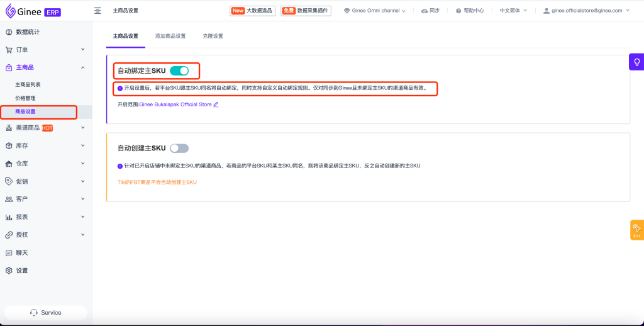Disable the 自动绑定主SKU toggle

click(x=179, y=70)
